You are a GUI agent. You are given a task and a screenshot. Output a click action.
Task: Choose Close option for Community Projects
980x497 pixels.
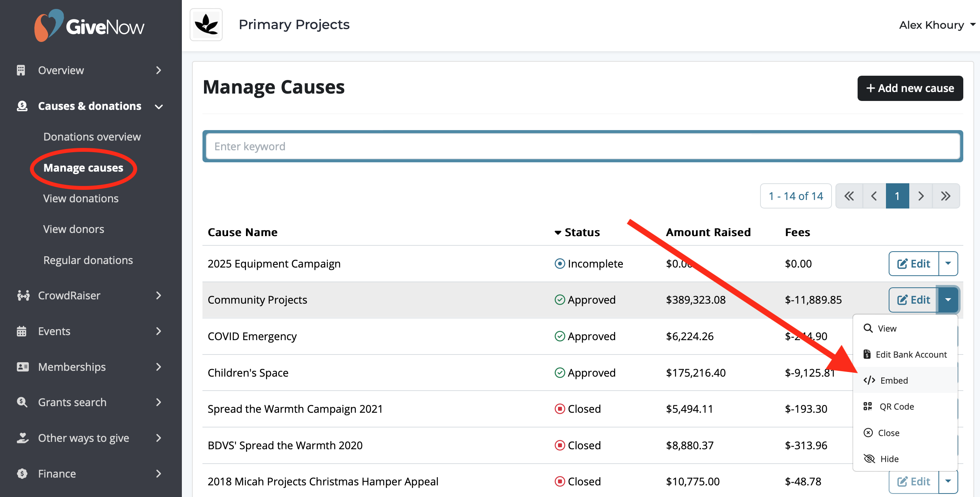click(x=888, y=433)
